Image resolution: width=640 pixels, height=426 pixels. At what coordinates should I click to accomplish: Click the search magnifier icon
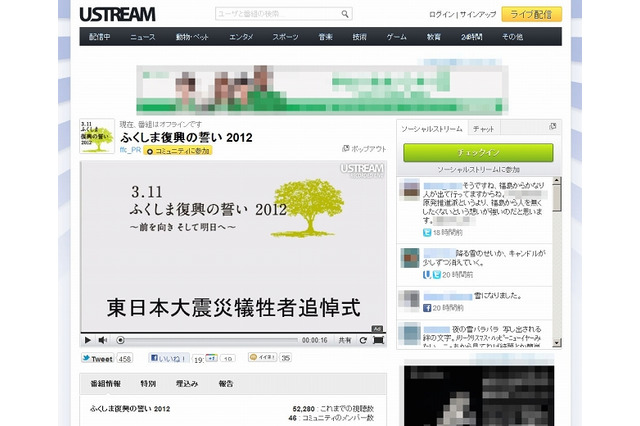[345, 14]
